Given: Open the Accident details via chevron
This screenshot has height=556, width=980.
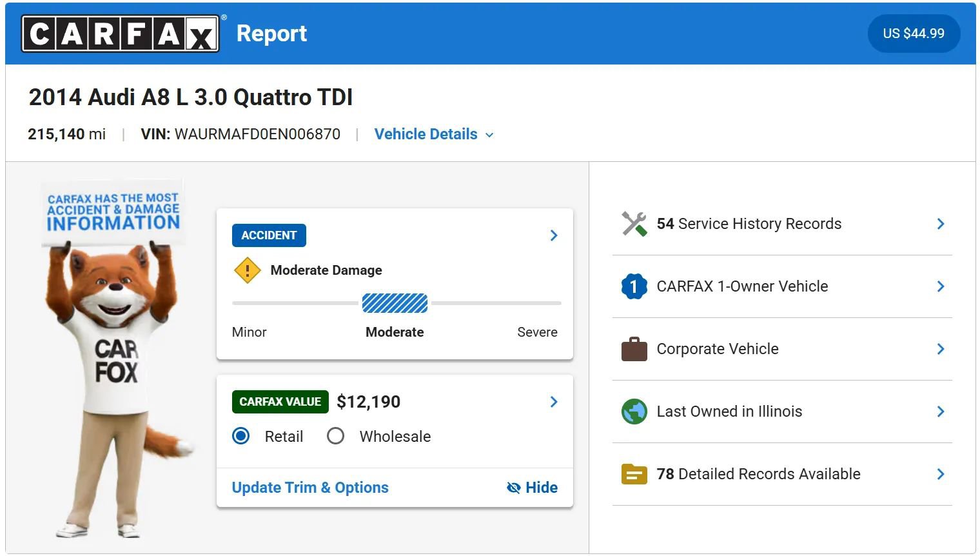Looking at the screenshot, I should (553, 235).
